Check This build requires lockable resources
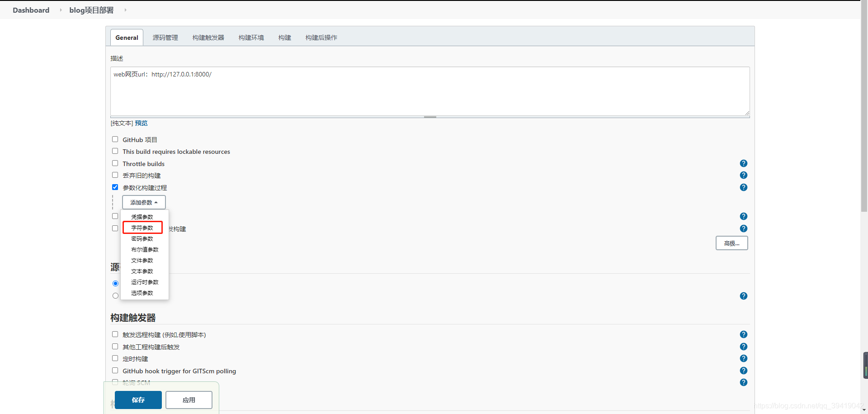868x414 pixels. click(x=115, y=151)
